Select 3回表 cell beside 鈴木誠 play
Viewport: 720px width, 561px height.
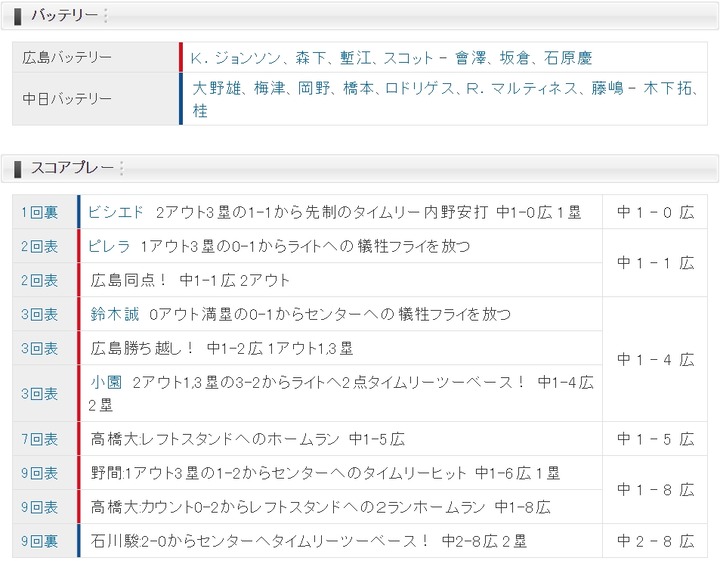45,314
